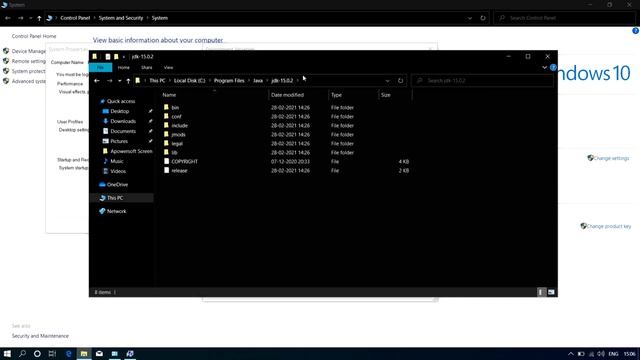
Task: Switch to large icons view layout
Action: [551, 292]
